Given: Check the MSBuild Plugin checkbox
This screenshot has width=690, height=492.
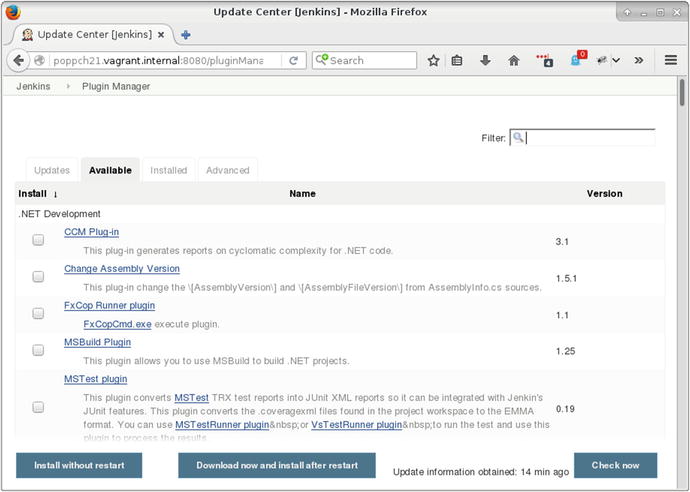Looking at the screenshot, I should click(x=38, y=350).
